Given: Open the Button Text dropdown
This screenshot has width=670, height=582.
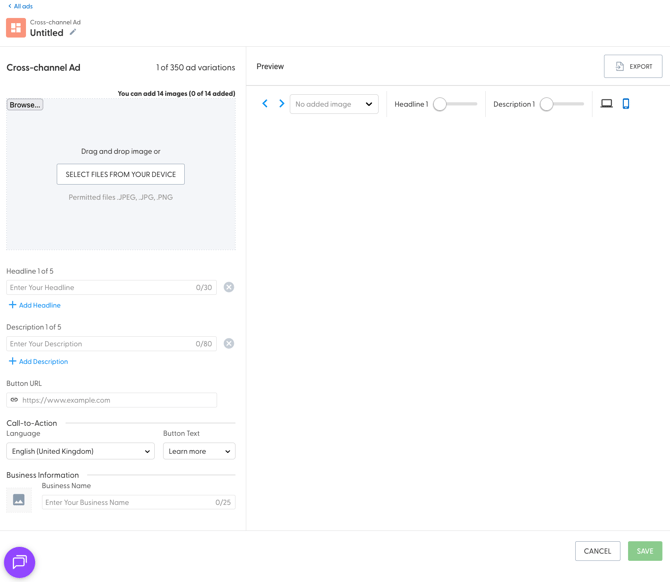Looking at the screenshot, I should [x=199, y=451].
